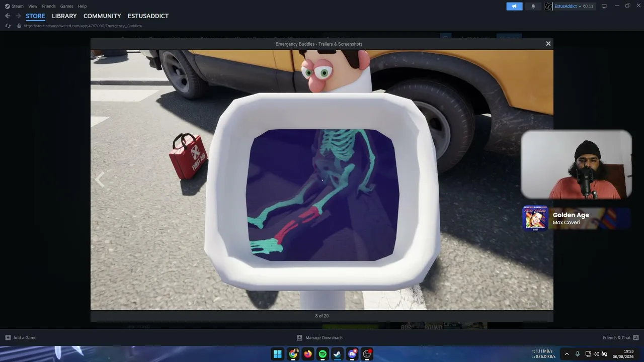This screenshot has height=362, width=644.
Task: Switch to the LIBRARY tab
Action: tap(64, 16)
